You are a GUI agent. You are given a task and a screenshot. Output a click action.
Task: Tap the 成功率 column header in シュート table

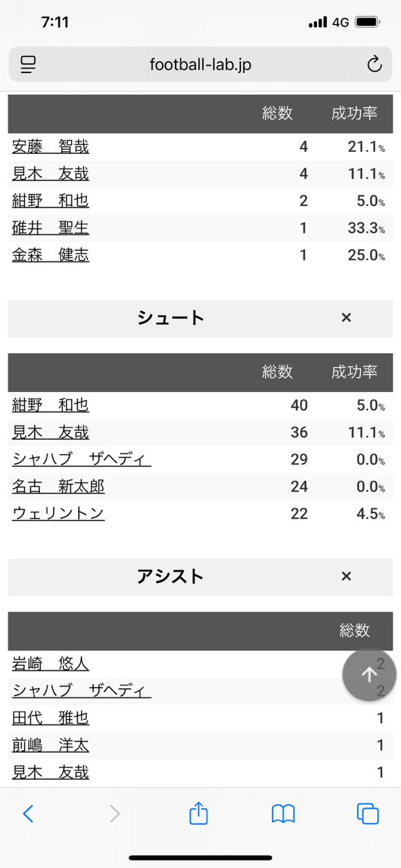point(354,372)
